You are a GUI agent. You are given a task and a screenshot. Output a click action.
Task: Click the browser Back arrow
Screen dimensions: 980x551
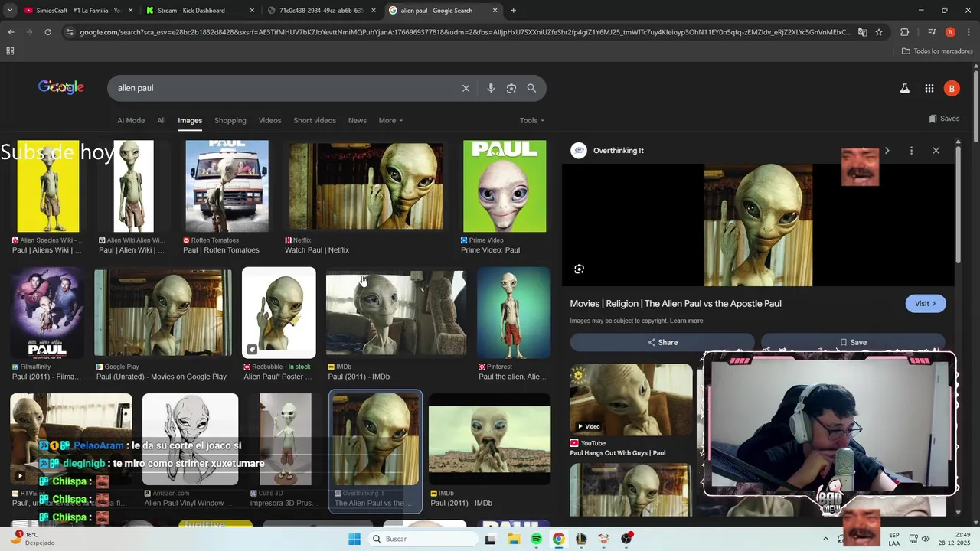11,32
